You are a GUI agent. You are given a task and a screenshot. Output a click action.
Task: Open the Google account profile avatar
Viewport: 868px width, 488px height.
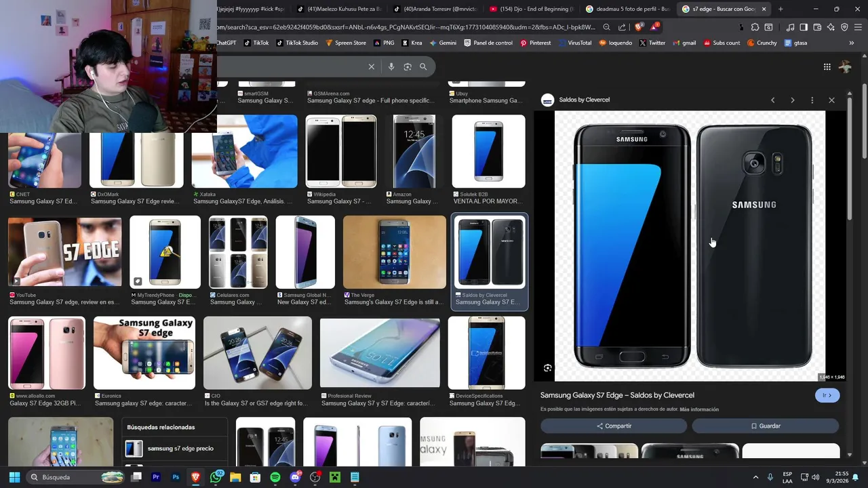point(845,66)
